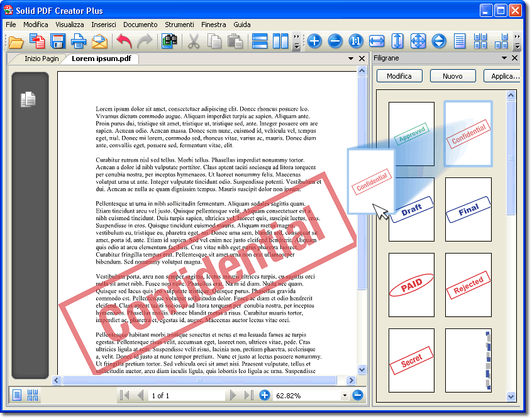Image resolution: width=532 pixels, height=419 pixels.
Task: Open the Strumenti menu
Action: [x=179, y=25]
